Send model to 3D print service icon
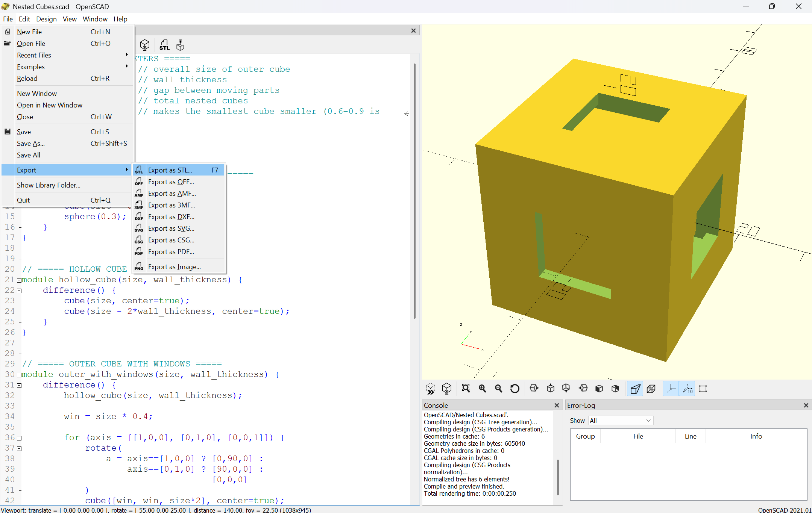This screenshot has width=812, height=513. [180, 44]
